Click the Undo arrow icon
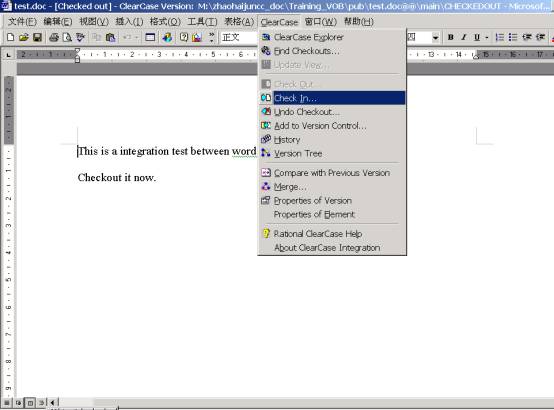The height and width of the screenshot is (410, 554). coord(126,37)
